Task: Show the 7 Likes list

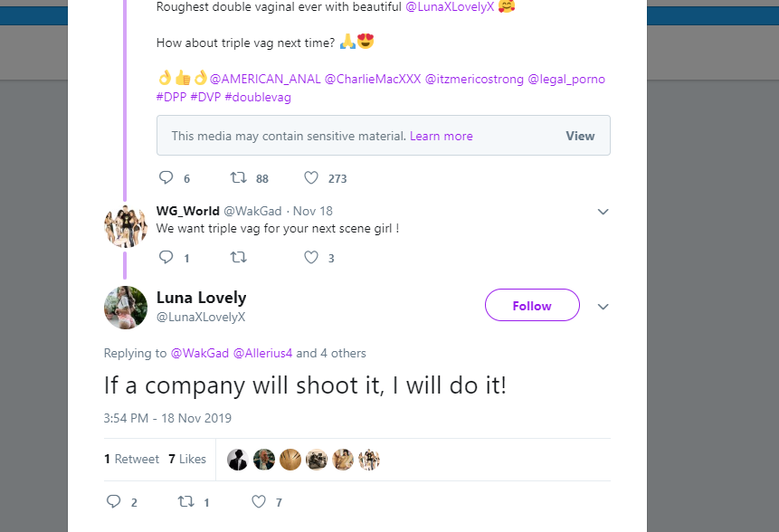Action: click(187, 459)
